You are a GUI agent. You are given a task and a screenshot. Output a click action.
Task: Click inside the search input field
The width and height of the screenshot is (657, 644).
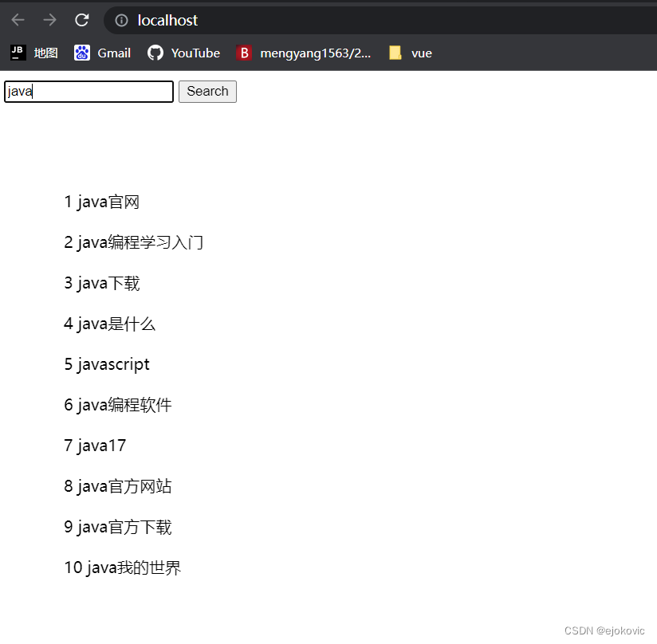click(x=88, y=91)
